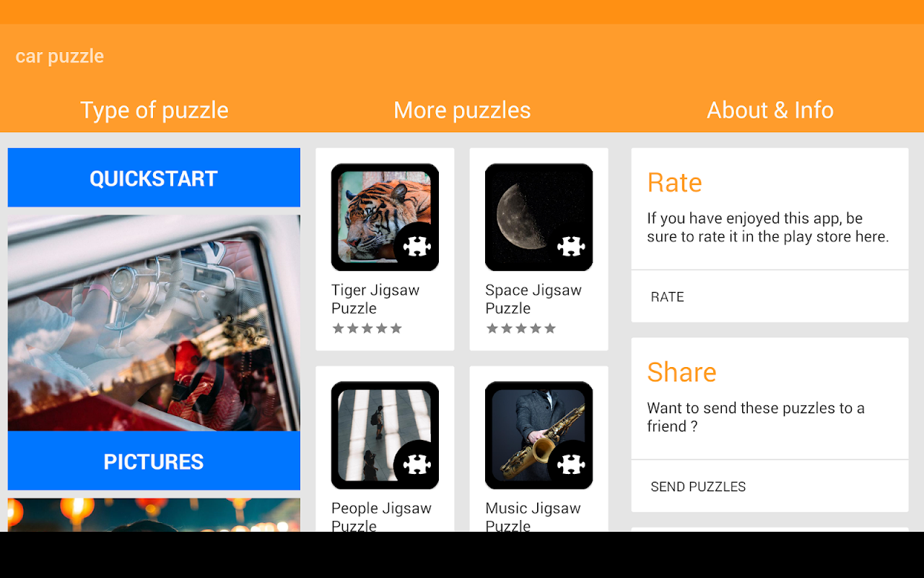Open the PICTURES button

pos(154,461)
